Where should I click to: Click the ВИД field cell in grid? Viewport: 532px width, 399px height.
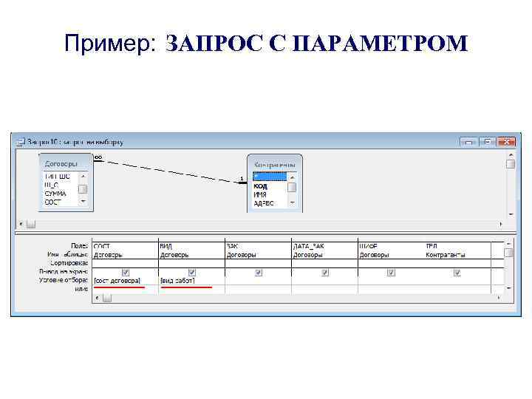pos(191,246)
